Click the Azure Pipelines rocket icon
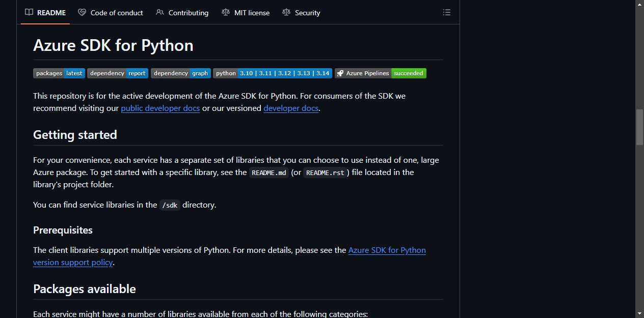Image resolution: width=644 pixels, height=318 pixels. (340, 73)
